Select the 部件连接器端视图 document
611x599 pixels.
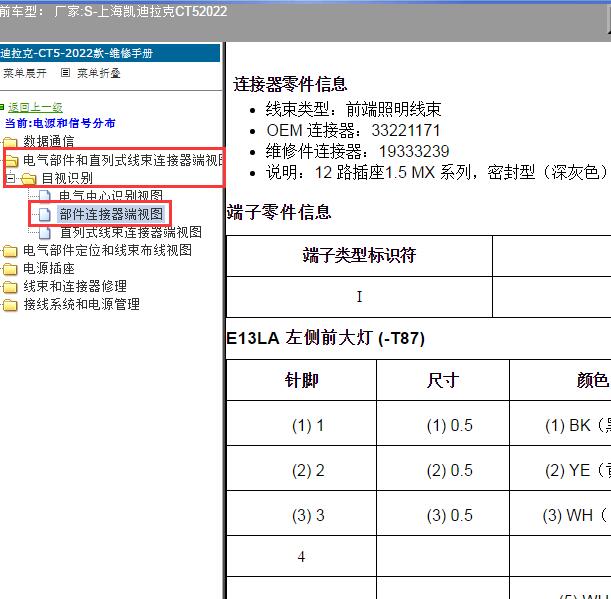tap(111, 214)
